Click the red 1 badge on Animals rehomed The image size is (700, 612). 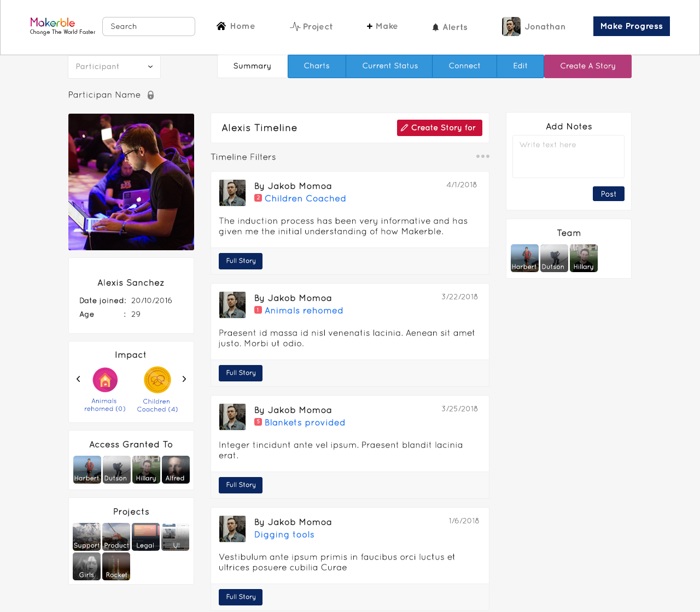(258, 310)
